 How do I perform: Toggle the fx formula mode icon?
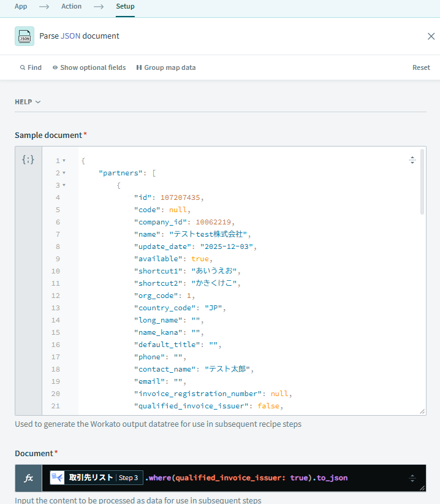[29, 478]
